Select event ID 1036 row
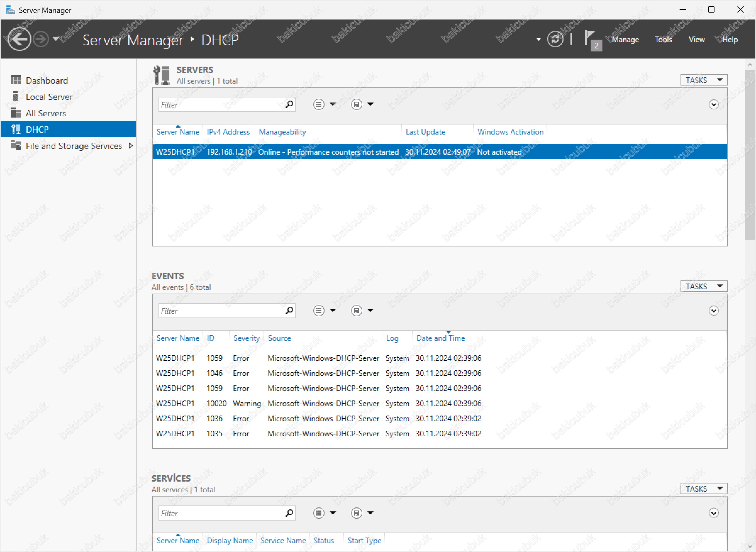The image size is (756, 552). 440,418
